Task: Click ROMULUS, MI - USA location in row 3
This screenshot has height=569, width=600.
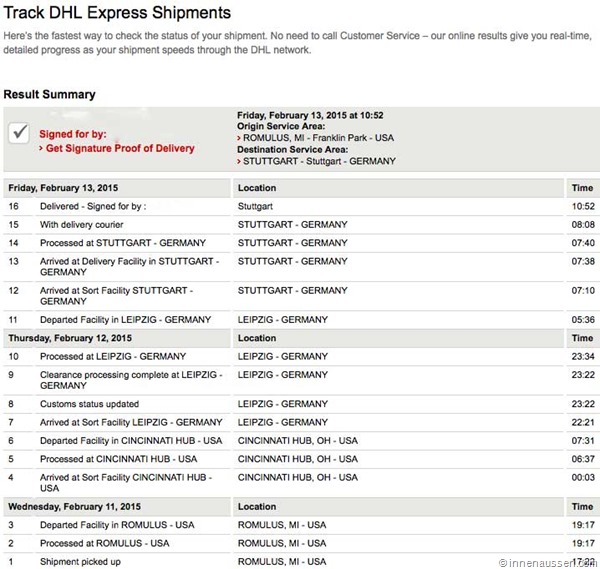Action: point(282,525)
